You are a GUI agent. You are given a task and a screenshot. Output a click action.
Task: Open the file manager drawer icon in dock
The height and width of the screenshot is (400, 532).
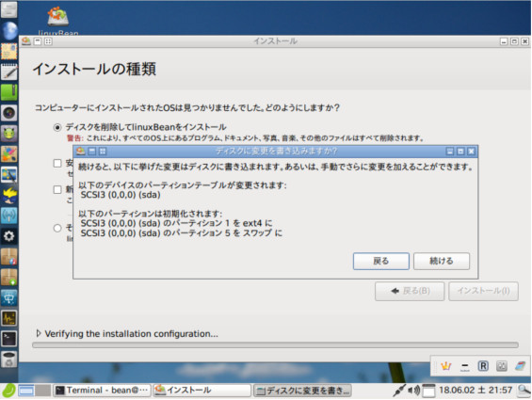coord(8,9)
